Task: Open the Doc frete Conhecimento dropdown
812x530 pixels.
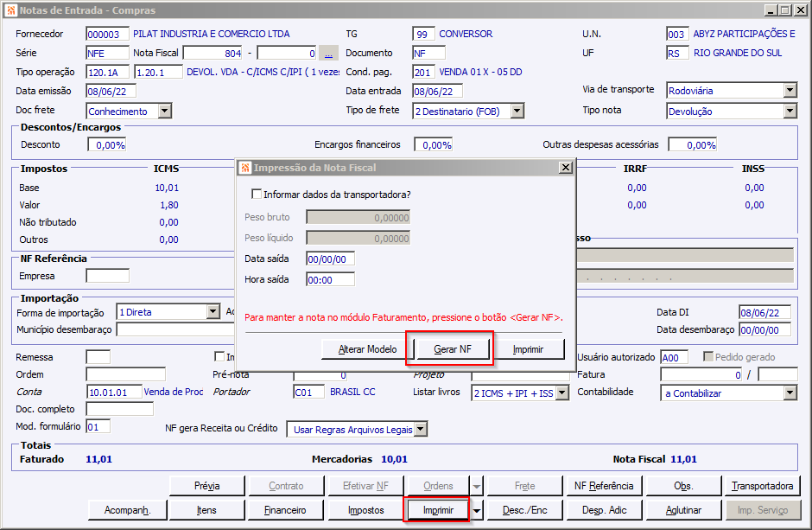Action: point(165,111)
